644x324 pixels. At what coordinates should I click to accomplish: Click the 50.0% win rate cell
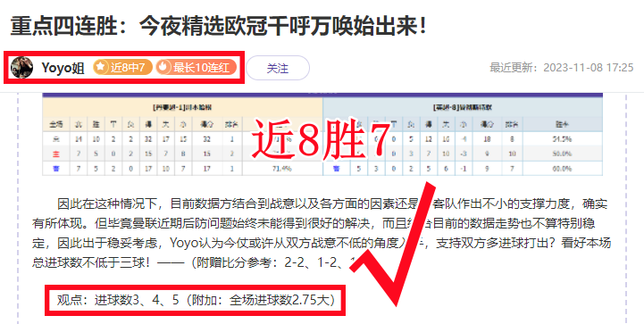click(x=562, y=154)
